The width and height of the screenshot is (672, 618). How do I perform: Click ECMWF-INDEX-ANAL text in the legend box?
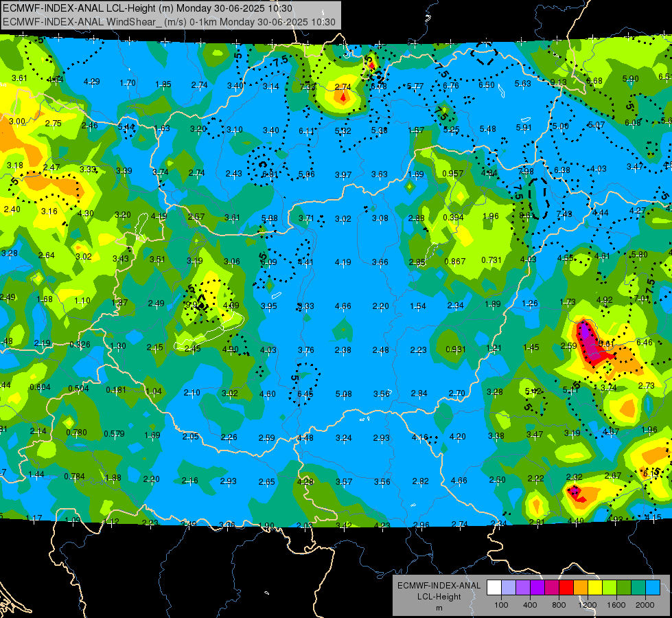pos(439,586)
